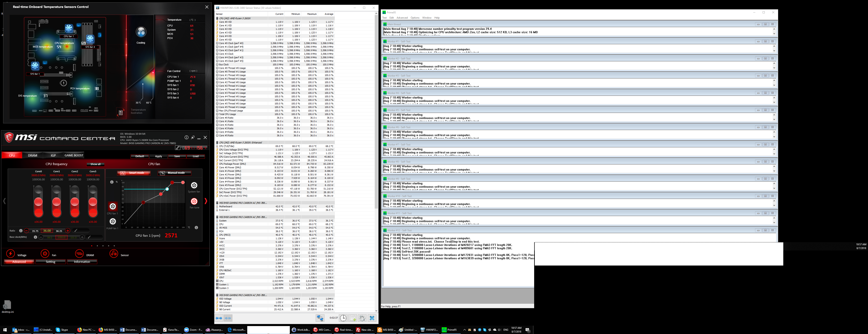Click the cyan fan curve point
The width and height of the screenshot is (868, 334).
pos(167,189)
